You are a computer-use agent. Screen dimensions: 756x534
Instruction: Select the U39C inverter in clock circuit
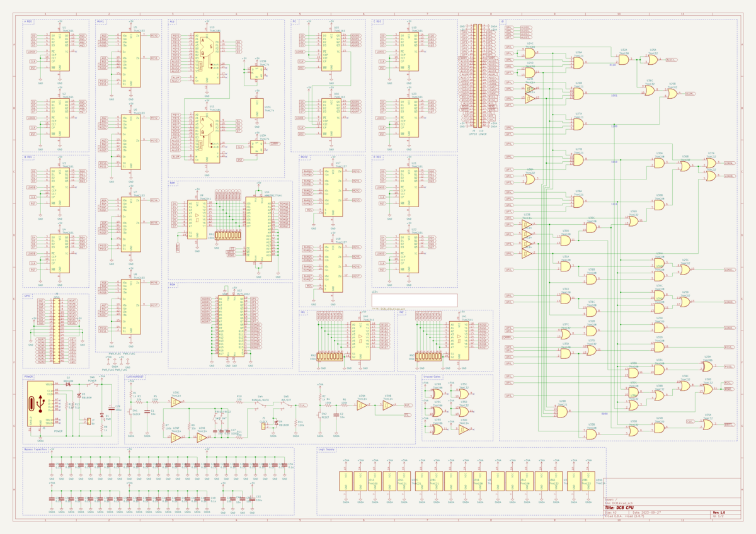point(178,402)
